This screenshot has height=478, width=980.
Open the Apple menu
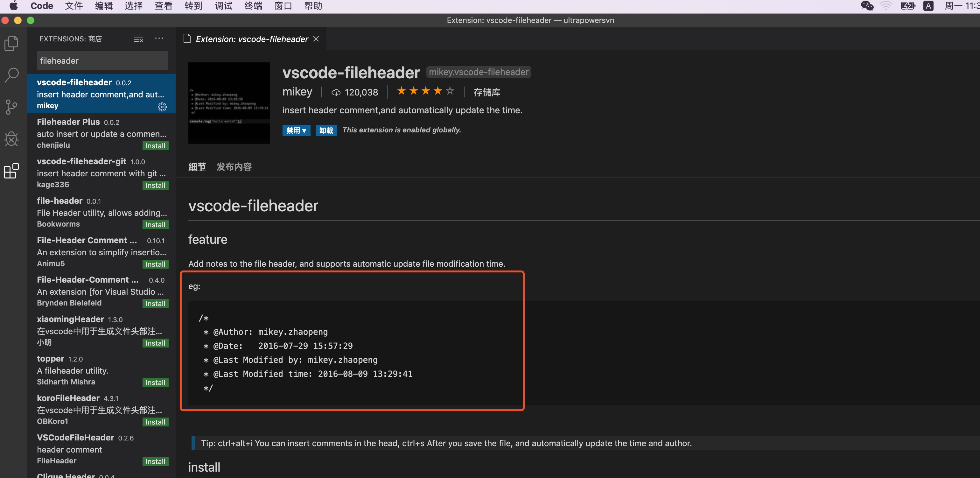click(x=13, y=6)
